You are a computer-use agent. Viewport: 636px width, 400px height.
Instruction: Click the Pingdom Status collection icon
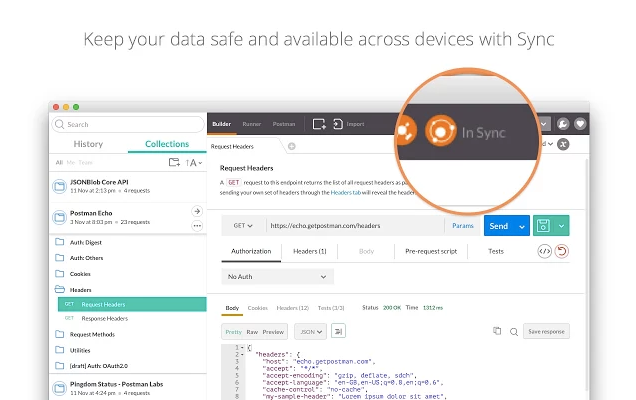(x=60, y=388)
